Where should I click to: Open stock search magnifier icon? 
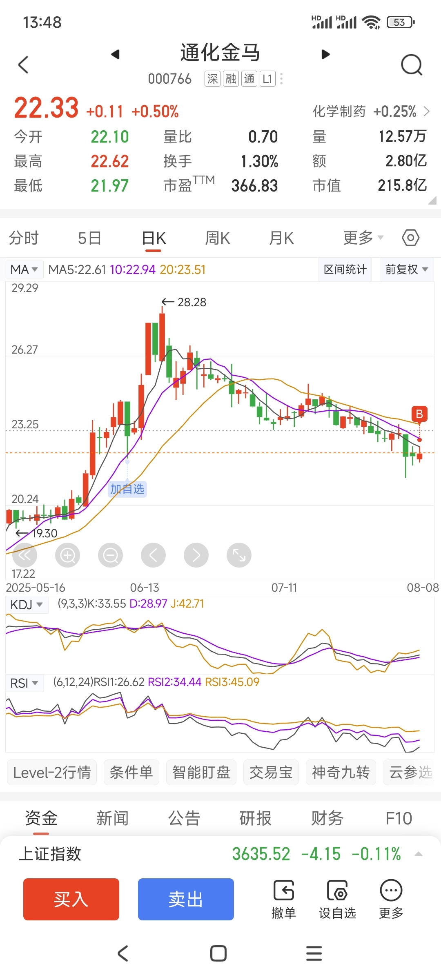pyautogui.click(x=411, y=65)
